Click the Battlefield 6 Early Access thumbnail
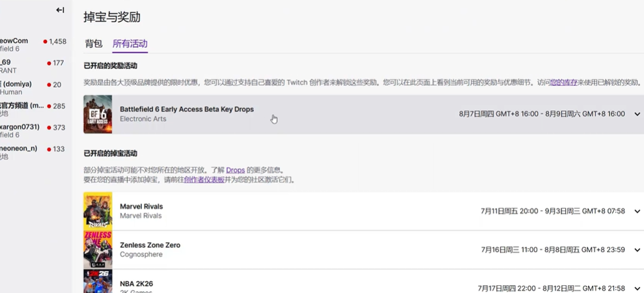 [x=98, y=114]
